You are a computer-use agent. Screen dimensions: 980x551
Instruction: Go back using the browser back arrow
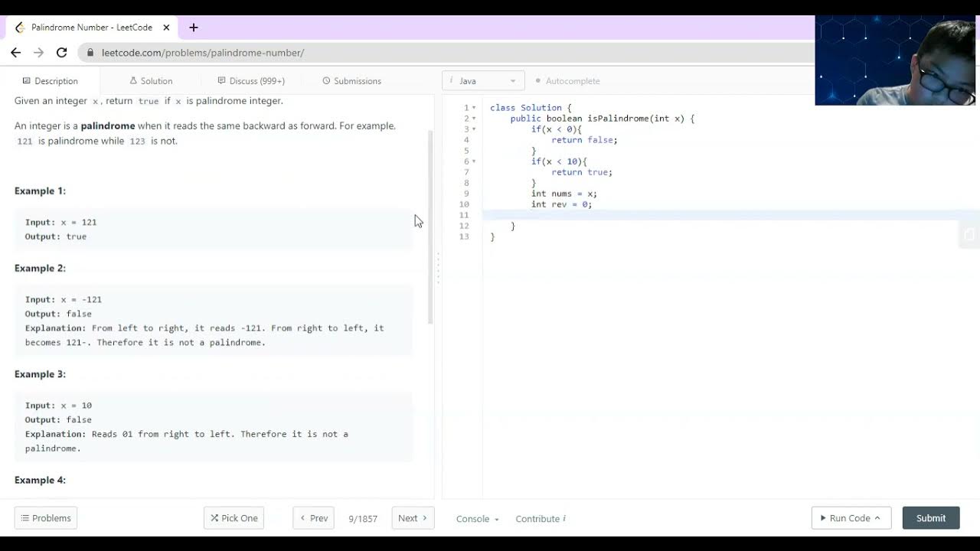point(15,53)
